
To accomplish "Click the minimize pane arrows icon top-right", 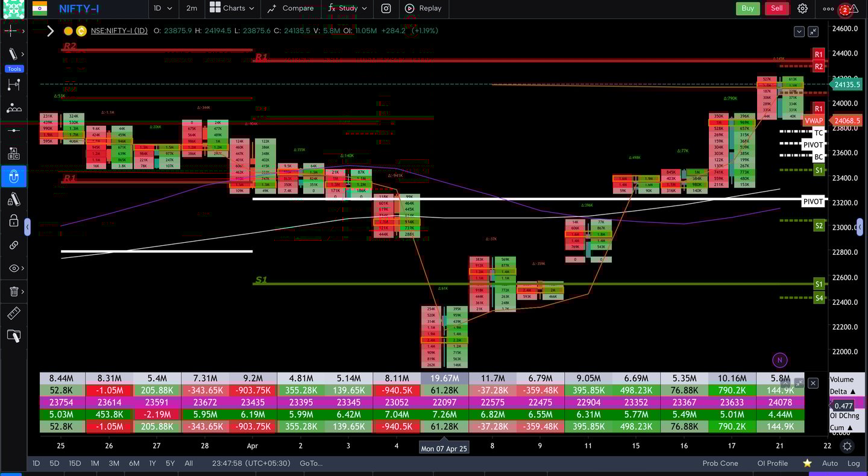I will (x=813, y=31).
